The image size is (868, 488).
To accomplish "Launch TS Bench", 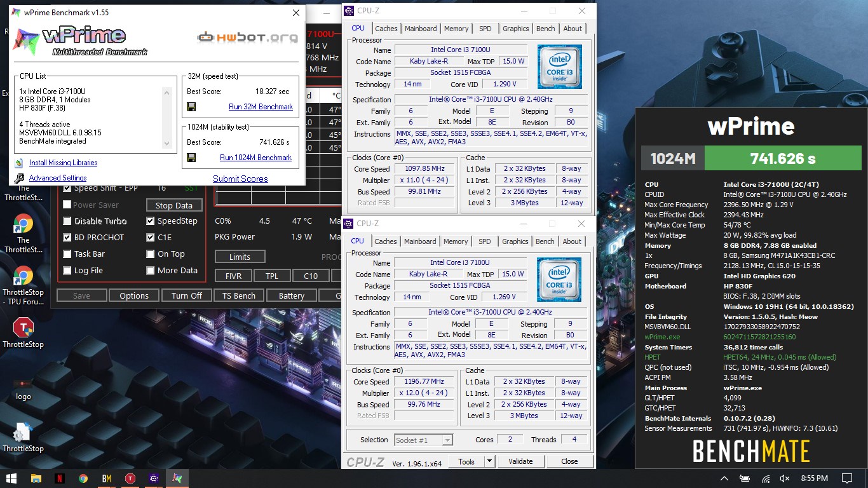I will 239,295.
